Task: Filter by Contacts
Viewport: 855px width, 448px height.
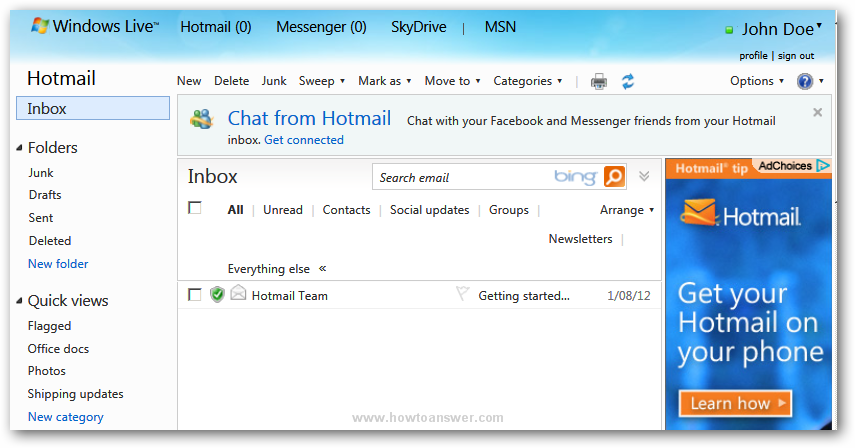Action: pos(346,210)
